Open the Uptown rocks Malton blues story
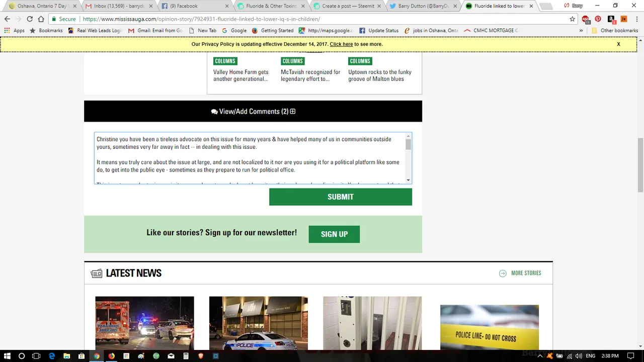The image size is (644, 362). coord(380,75)
